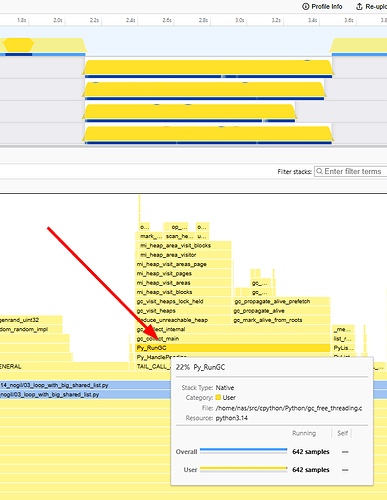Select the gc_visit_heaps frame
This screenshot has width=387, height=500.
[183, 310]
